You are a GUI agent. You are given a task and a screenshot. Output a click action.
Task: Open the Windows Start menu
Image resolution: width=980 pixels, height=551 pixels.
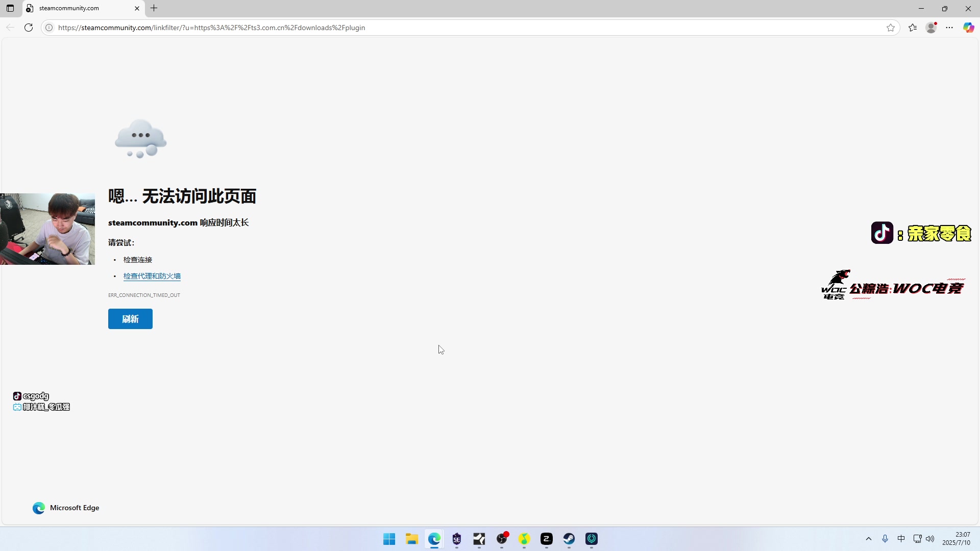[389, 539]
